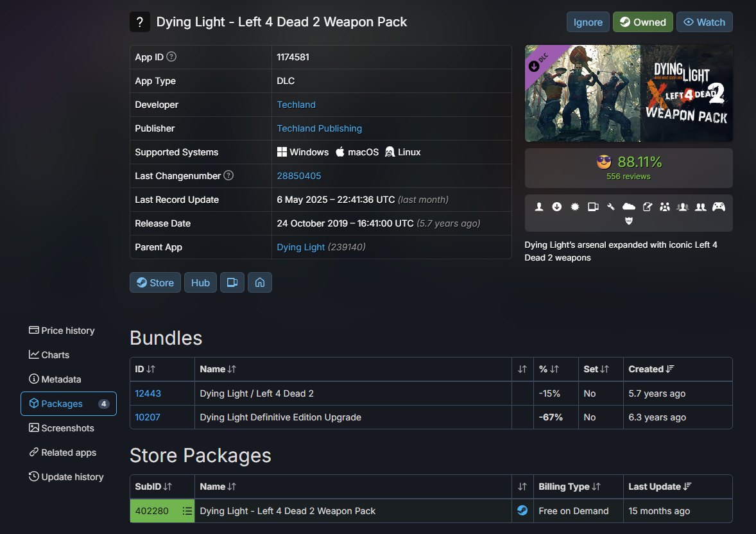The height and width of the screenshot is (534, 756).
Task: Toggle the Watch button
Action: click(x=705, y=22)
